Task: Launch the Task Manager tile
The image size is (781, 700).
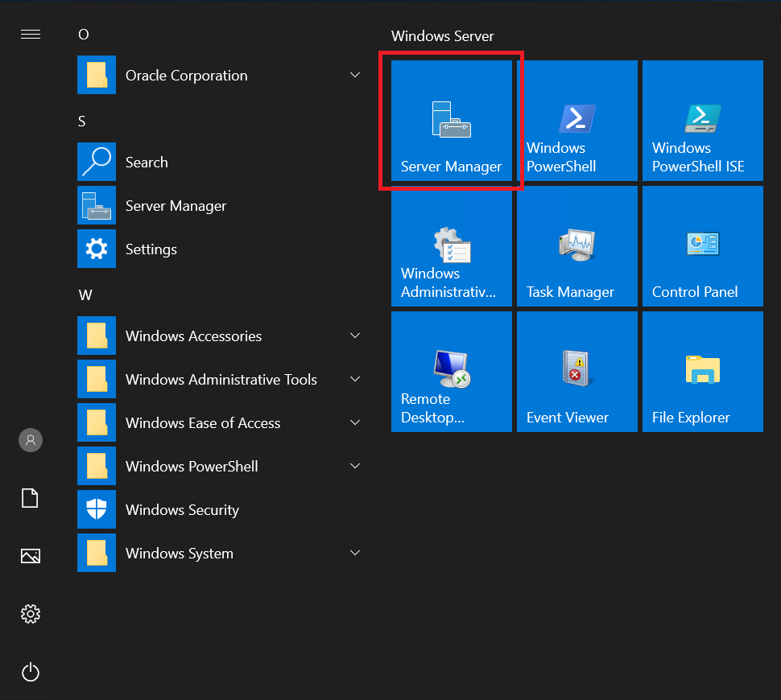Action: pyautogui.click(x=576, y=246)
